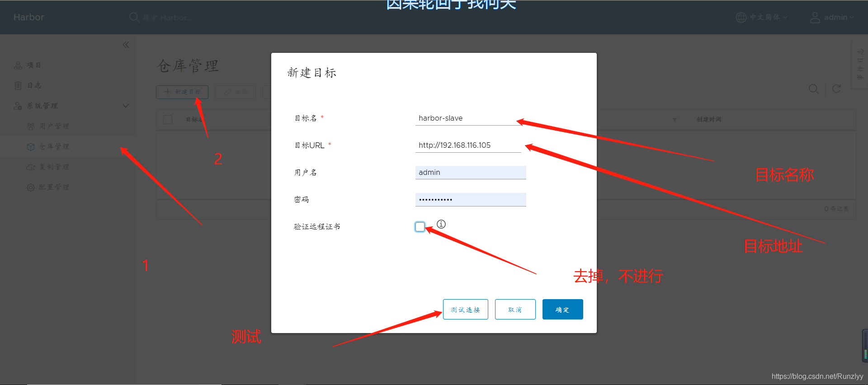868x385 pixels.
Task: Select 仓库管理 in the sidebar
Action: pos(54,146)
